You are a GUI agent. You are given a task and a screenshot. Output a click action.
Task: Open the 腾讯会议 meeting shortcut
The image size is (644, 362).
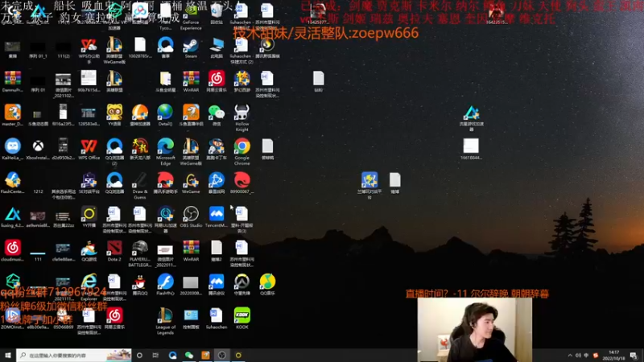tap(217, 286)
